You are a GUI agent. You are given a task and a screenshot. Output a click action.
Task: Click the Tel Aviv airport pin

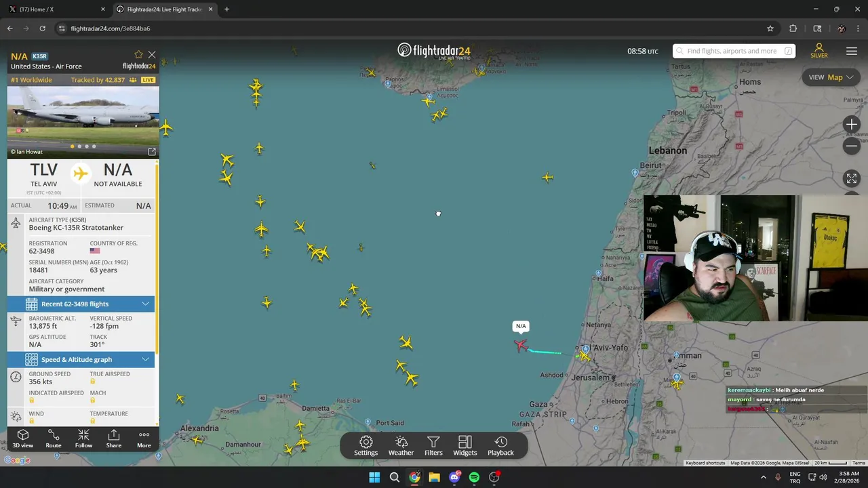(586, 349)
